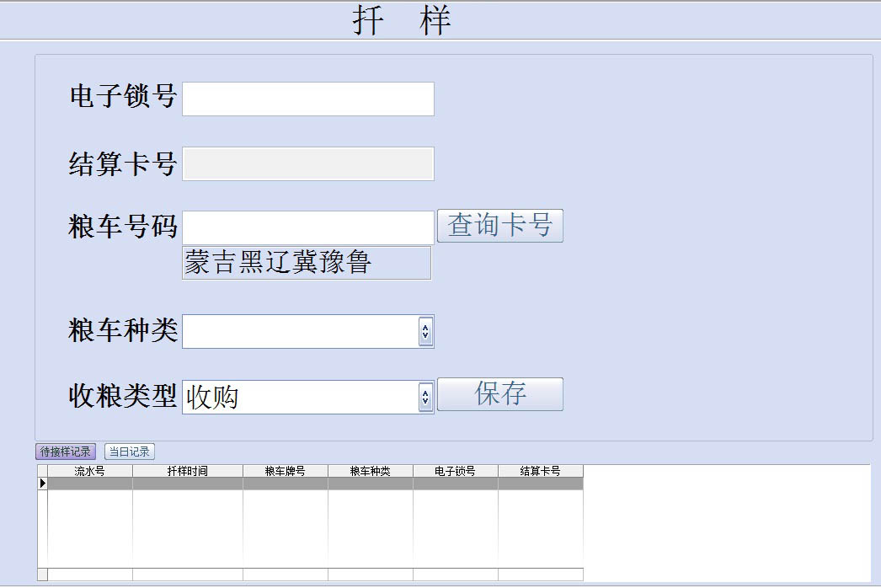Select the highlighted first table row

[312, 484]
